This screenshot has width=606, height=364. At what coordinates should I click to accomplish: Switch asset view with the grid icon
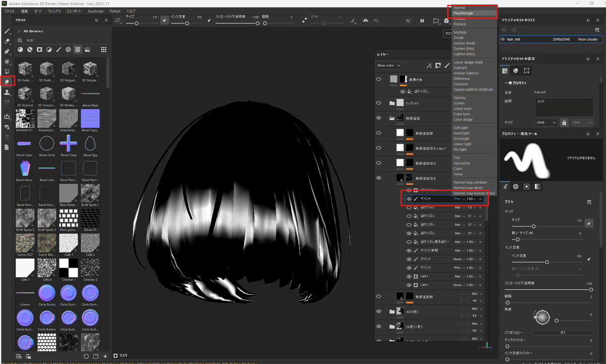click(104, 49)
